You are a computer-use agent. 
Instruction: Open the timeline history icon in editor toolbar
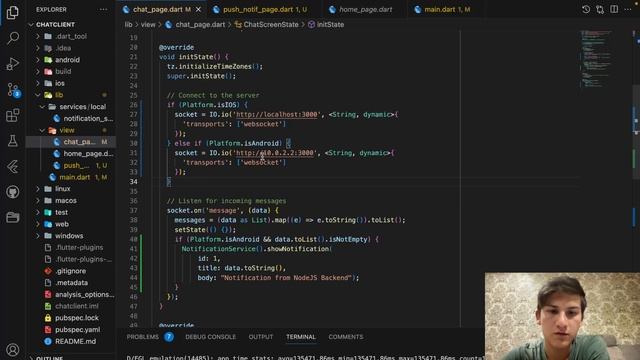click(586, 9)
